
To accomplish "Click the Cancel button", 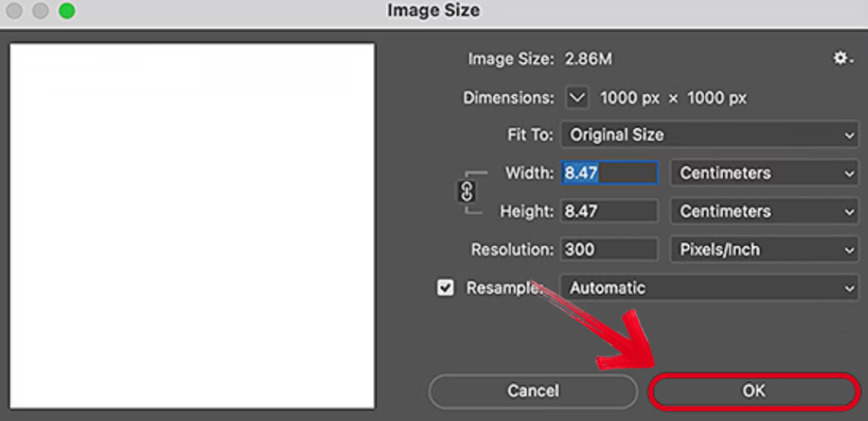I will [x=533, y=392].
